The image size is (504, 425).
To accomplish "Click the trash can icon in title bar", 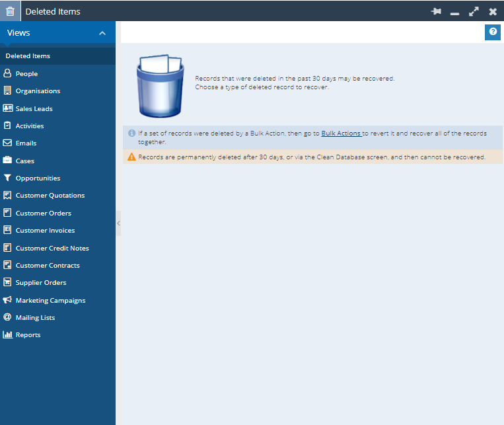I will (x=10, y=11).
